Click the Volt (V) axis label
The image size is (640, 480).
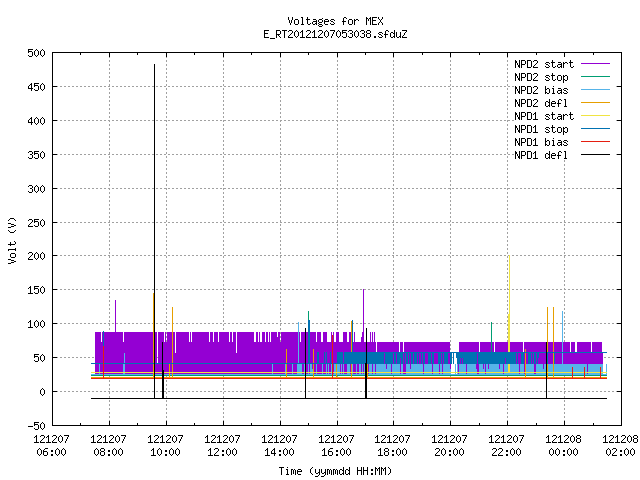pyautogui.click(x=13, y=240)
